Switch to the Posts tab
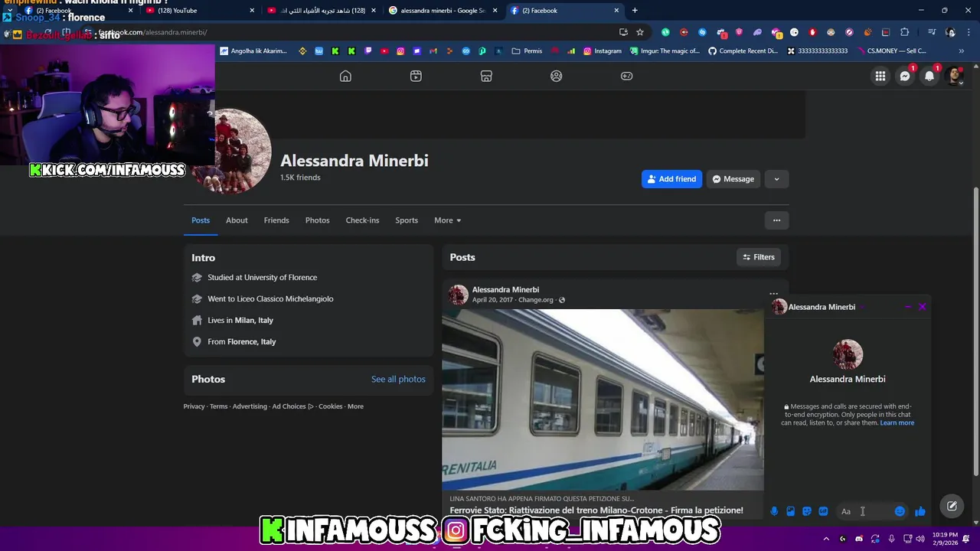Image resolution: width=980 pixels, height=551 pixels. (201, 220)
